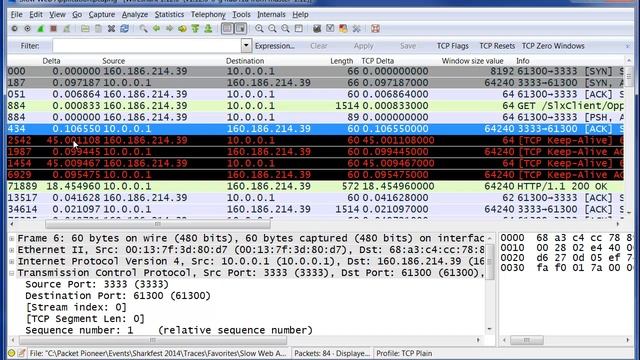Toggle auto scroll in live capture
The image size is (640, 360).
(240, 29)
